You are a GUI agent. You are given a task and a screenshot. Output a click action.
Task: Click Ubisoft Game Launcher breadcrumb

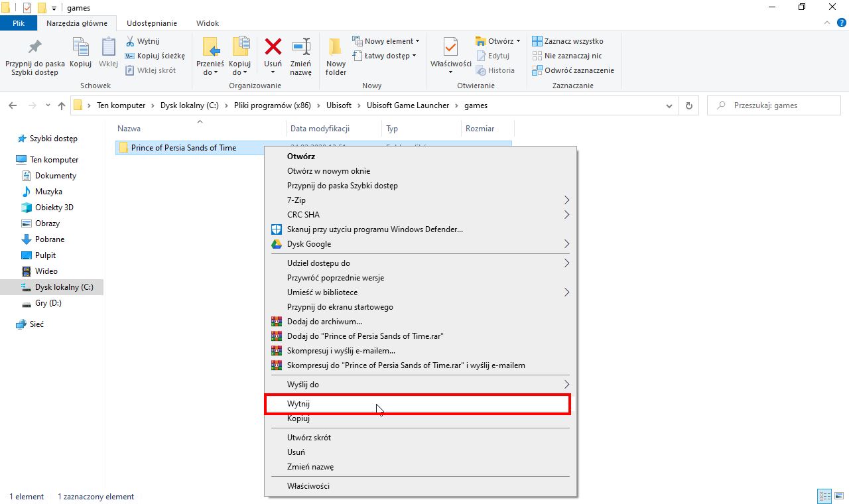[408, 105]
